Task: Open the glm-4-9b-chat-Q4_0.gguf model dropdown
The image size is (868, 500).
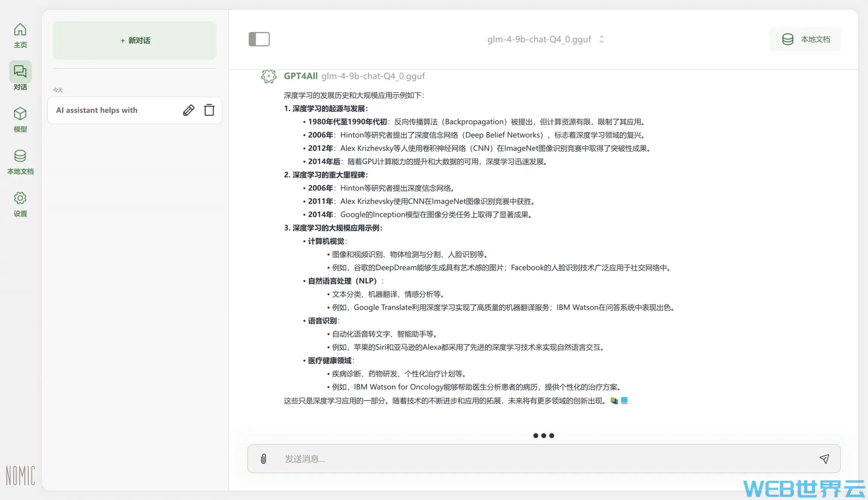Action: [x=546, y=39]
